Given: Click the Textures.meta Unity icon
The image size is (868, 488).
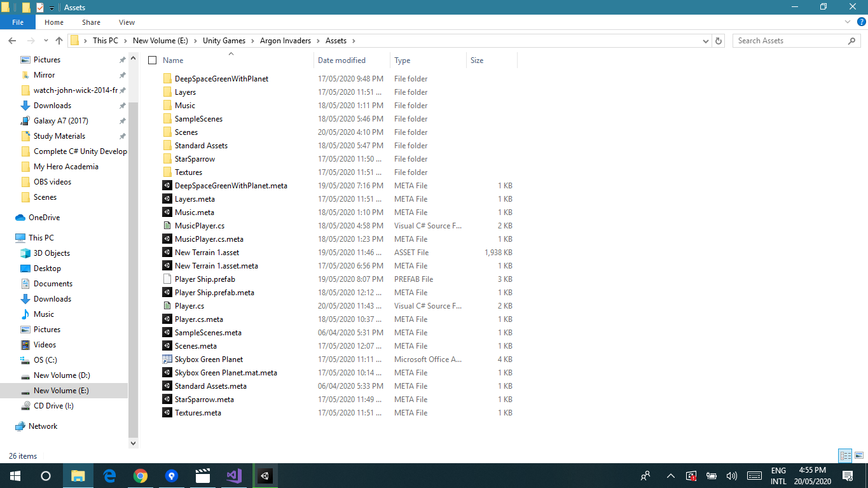Looking at the screenshot, I should [x=167, y=413].
